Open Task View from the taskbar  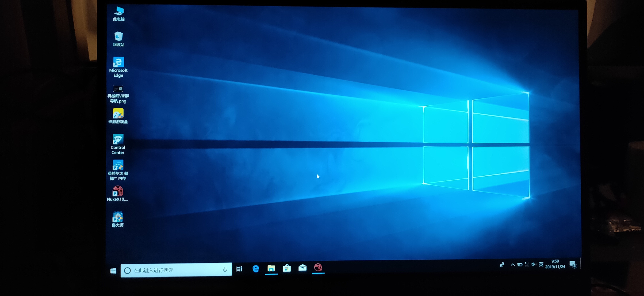(x=239, y=269)
